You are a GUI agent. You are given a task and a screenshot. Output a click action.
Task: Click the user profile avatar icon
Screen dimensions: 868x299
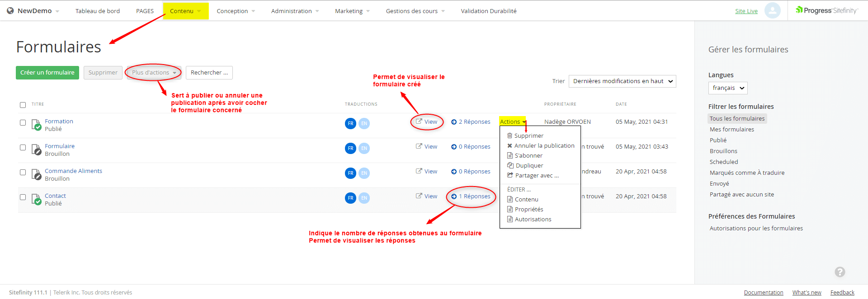click(772, 10)
